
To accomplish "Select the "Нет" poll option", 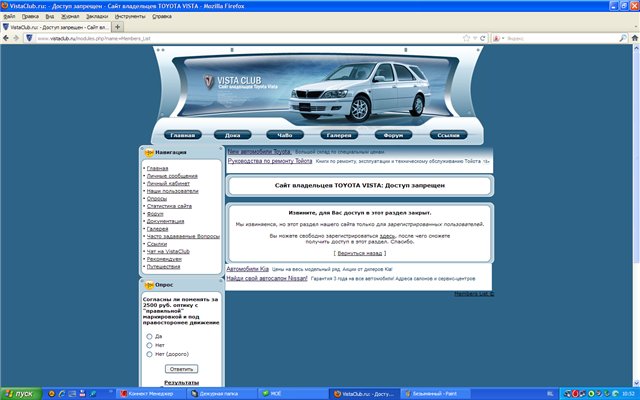I will coord(150,345).
